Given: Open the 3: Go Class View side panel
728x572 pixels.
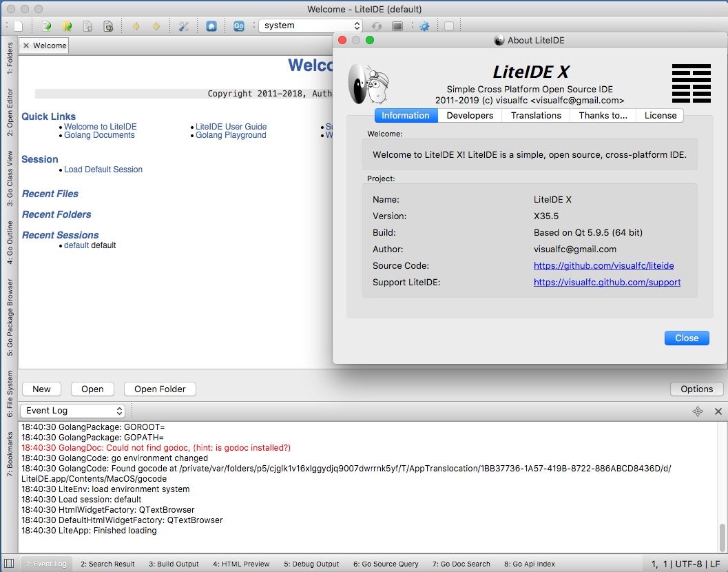Looking at the screenshot, I should pyautogui.click(x=10, y=178).
